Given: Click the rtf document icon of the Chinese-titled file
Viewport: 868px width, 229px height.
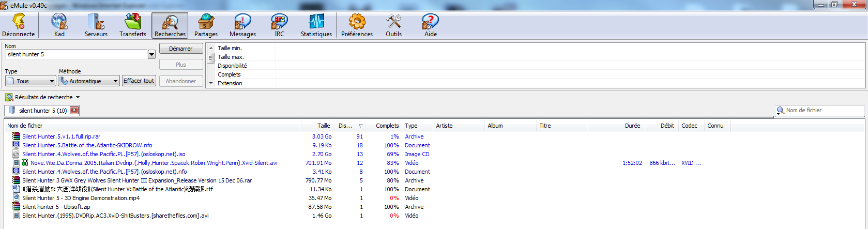Looking at the screenshot, I should (x=16, y=189).
